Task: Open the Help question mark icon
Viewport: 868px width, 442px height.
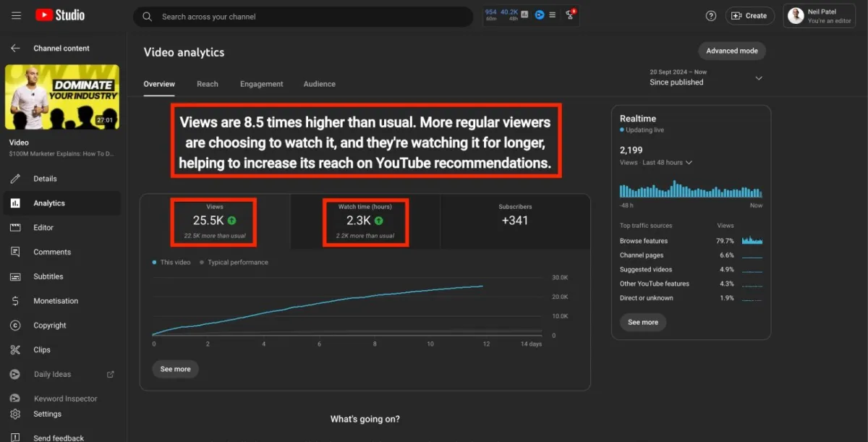Action: point(711,16)
